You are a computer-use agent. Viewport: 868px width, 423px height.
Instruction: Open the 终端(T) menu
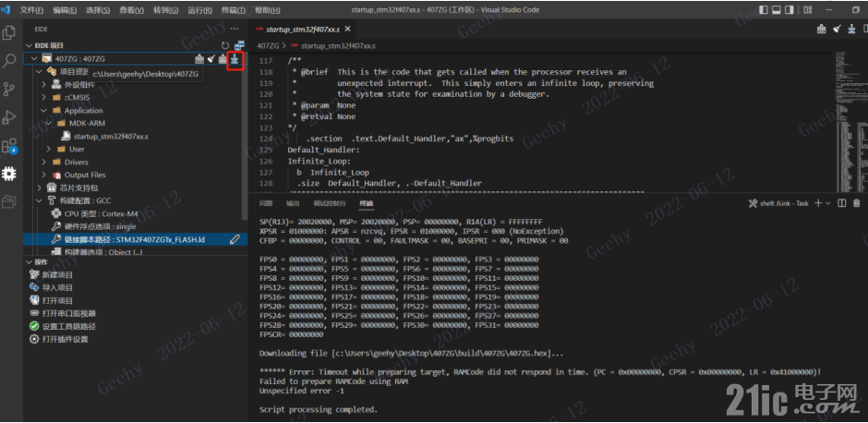click(234, 10)
